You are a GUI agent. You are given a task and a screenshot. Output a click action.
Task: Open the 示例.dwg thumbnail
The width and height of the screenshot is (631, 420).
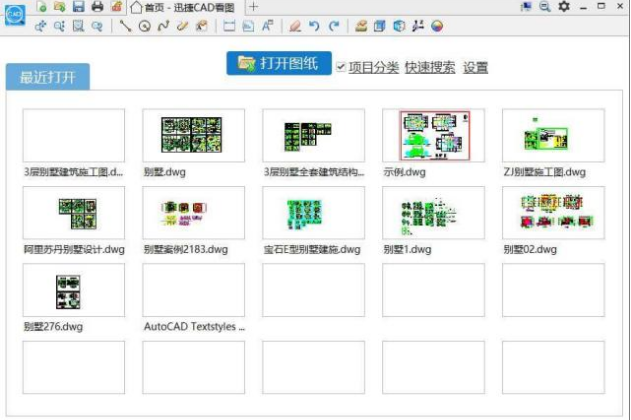tap(434, 136)
